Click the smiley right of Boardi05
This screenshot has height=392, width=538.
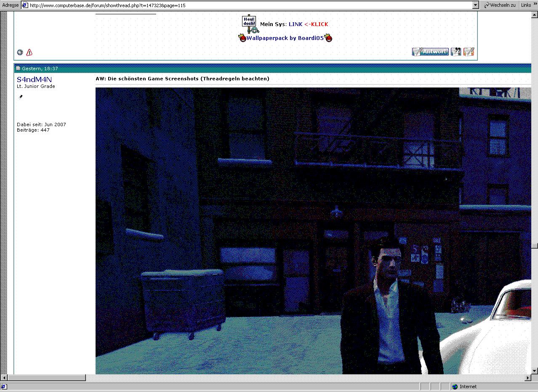(x=328, y=38)
